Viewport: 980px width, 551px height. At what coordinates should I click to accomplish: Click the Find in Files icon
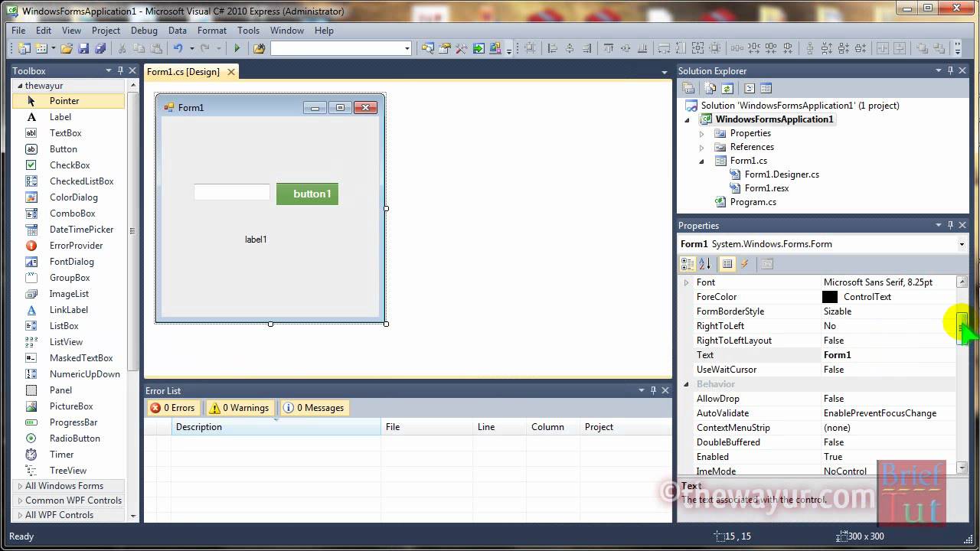coord(260,48)
